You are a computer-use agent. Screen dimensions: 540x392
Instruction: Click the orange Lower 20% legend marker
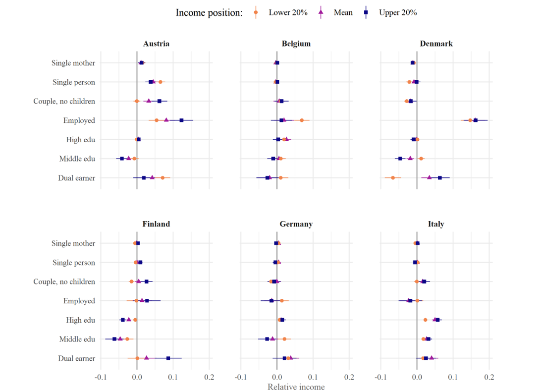256,13
